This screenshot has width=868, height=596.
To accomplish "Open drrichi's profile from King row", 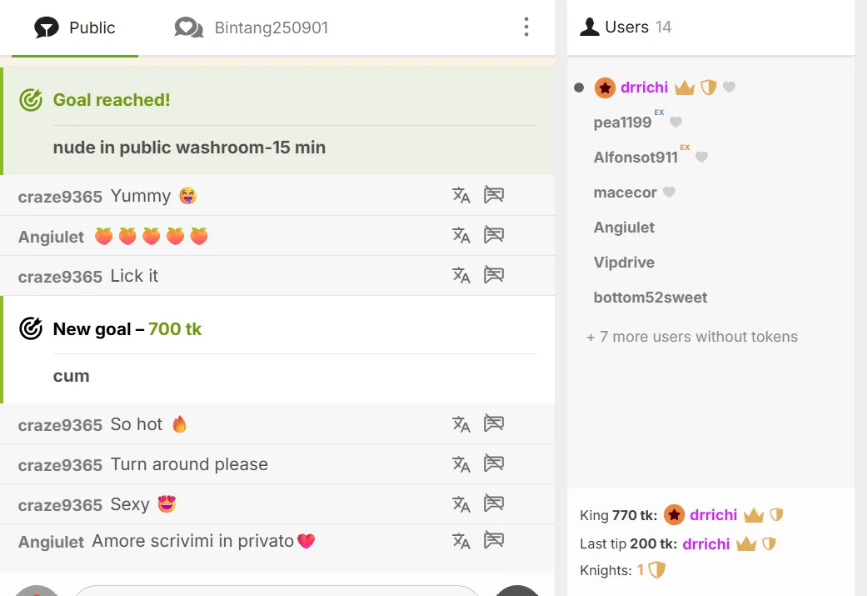I will [x=713, y=515].
